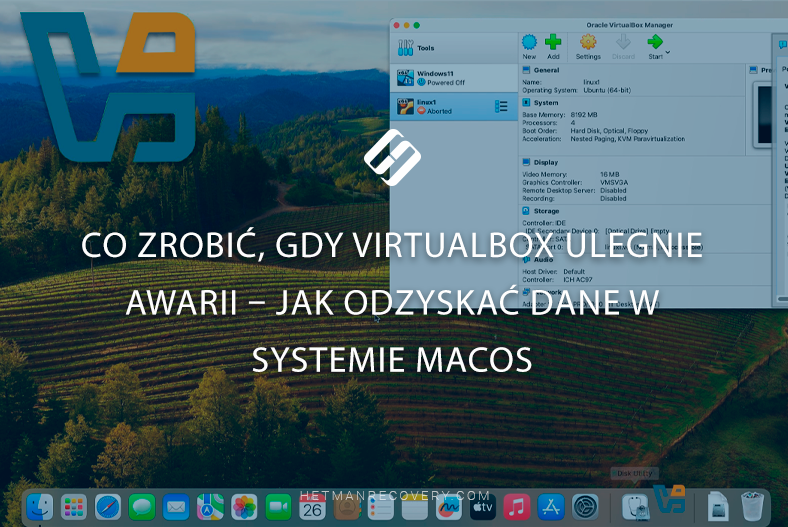Click the System section header
This screenshot has width=788, height=527.
[546, 102]
